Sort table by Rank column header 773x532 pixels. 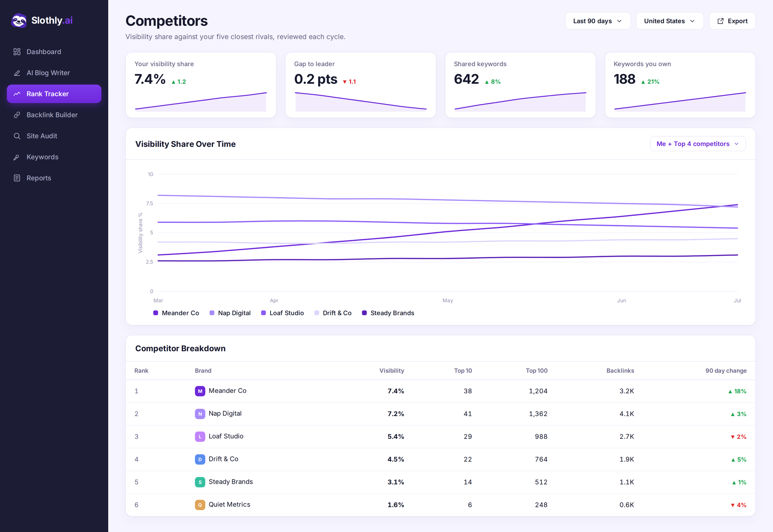pos(141,371)
